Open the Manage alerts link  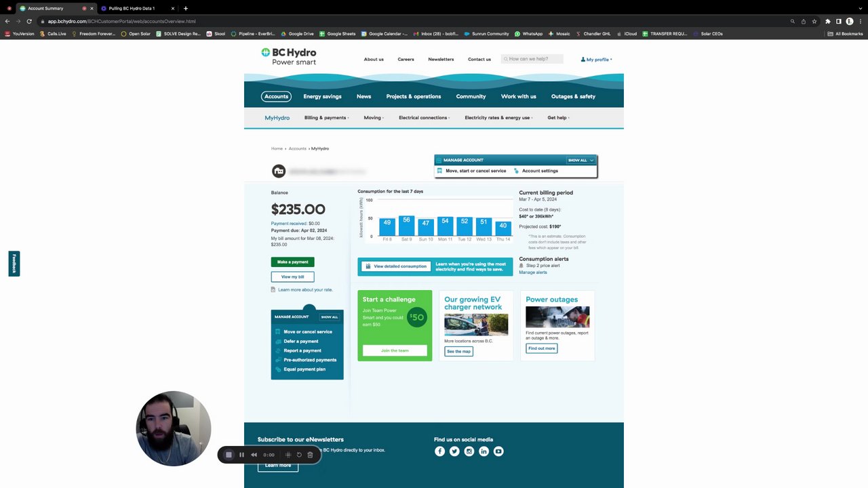(x=533, y=272)
